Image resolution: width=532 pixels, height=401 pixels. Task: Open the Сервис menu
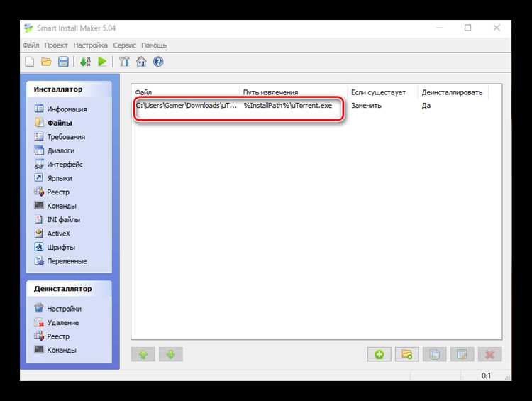(125, 45)
